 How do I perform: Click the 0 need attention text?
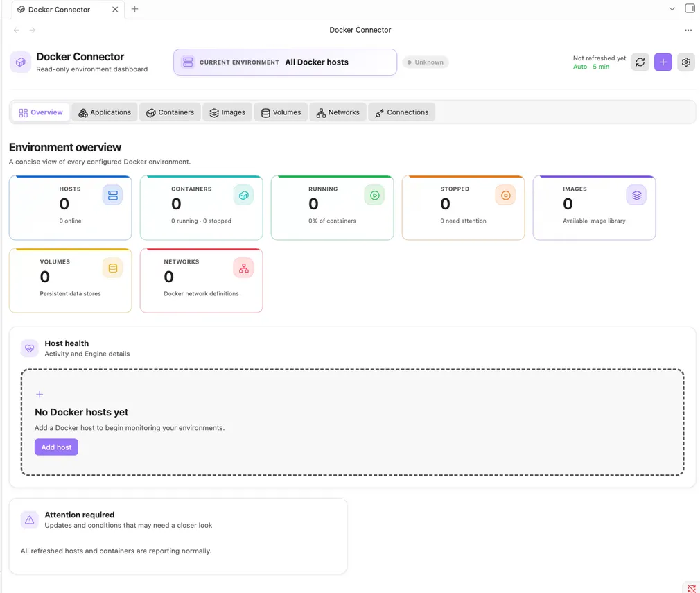[463, 221]
